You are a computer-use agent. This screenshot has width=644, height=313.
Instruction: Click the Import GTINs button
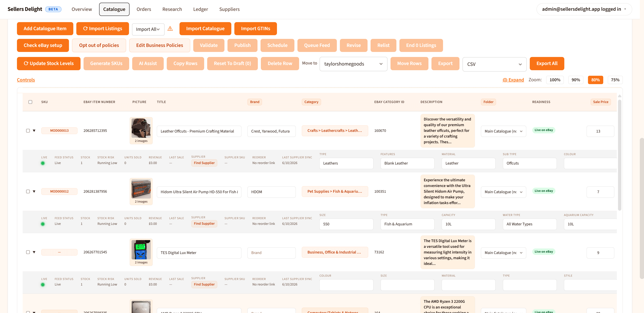click(x=255, y=28)
